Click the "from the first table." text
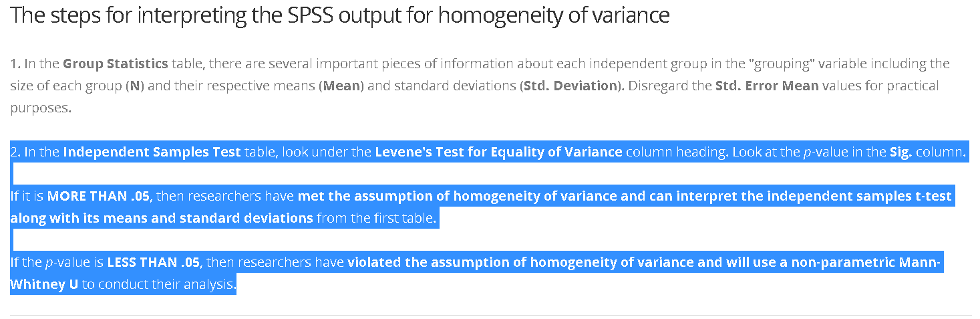The height and width of the screenshot is (319, 980). 377,218
